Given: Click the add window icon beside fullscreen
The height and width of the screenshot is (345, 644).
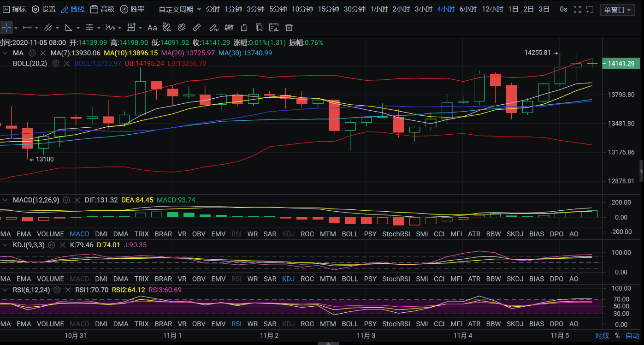Looking at the screenshot, I should pyautogui.click(x=590, y=9).
